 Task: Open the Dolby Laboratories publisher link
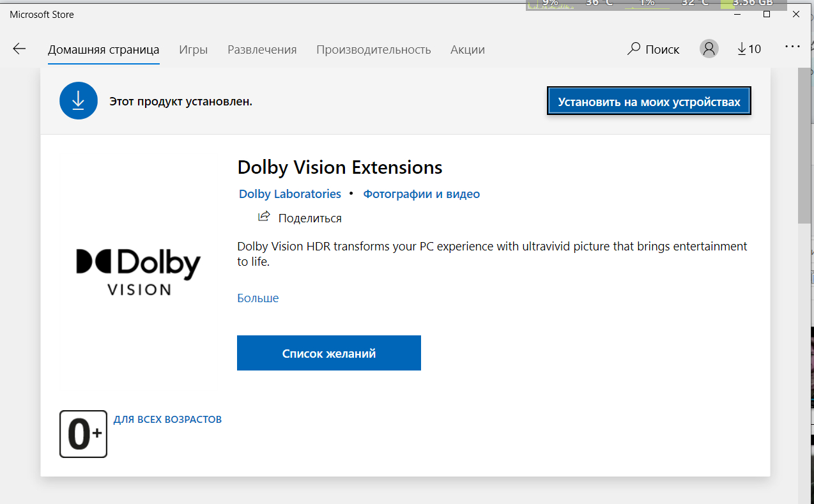tap(289, 194)
